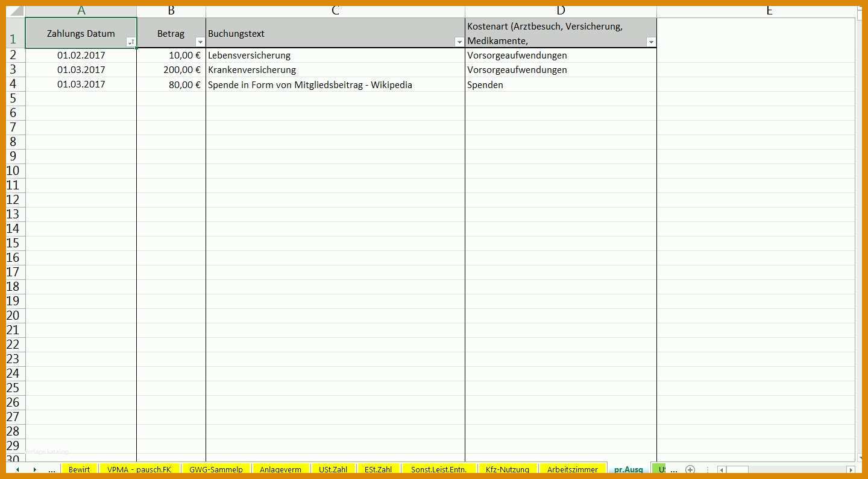The width and height of the screenshot is (868, 479).
Task: Select column B header
Action: (171, 11)
